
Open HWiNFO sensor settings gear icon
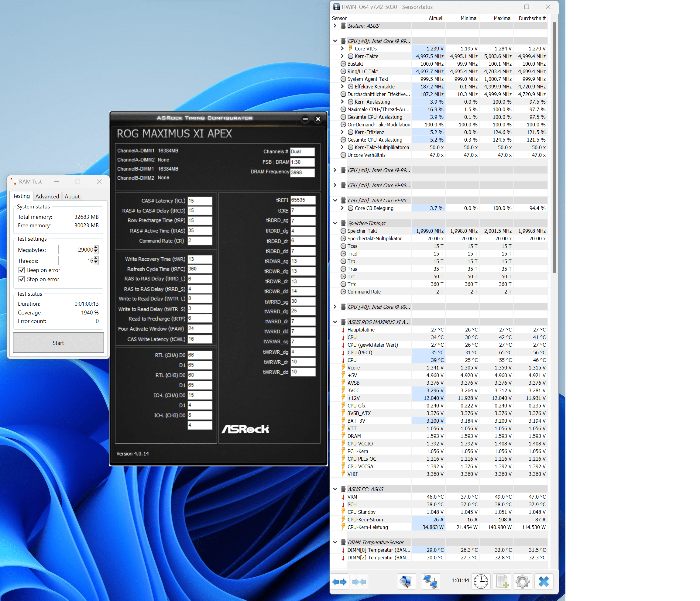[x=522, y=582]
